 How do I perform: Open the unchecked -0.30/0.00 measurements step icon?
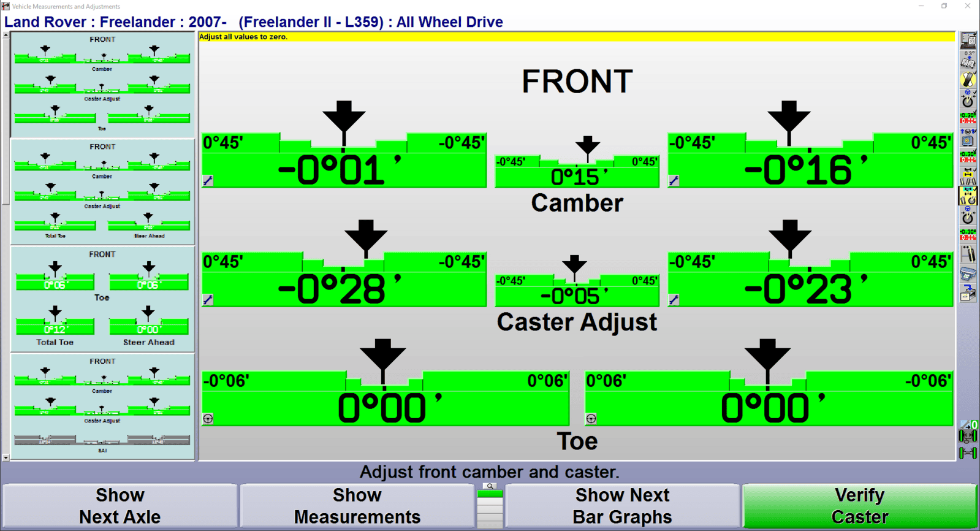pos(968,235)
